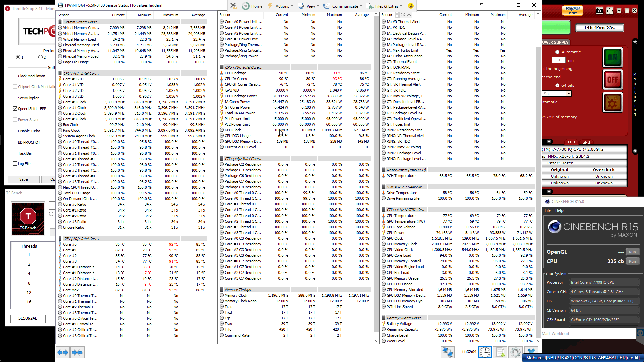The height and width of the screenshot is (362, 644).
Task: Run the Cinebench CPU benchmark
Action: [x=632, y=261]
